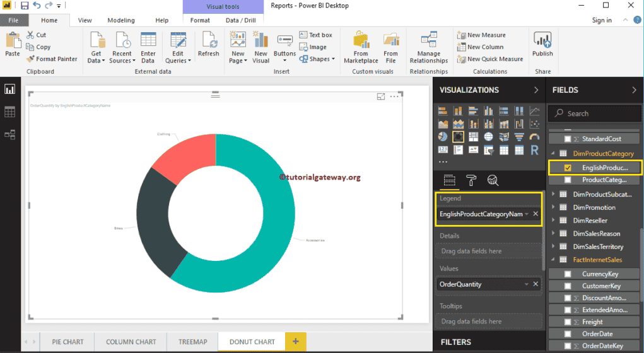Select the stacked bar chart visualization
Image resolution: width=644 pixels, height=353 pixels.
pyautogui.click(x=443, y=111)
